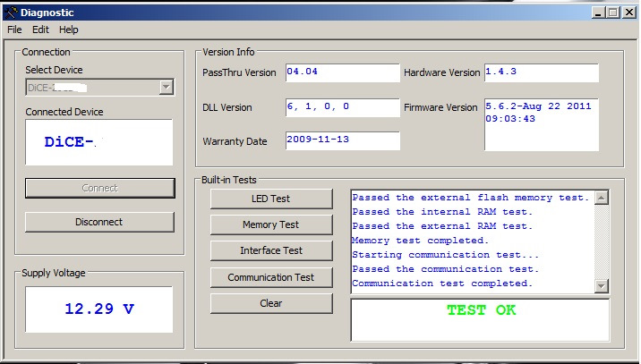Open the Help menu
This screenshot has height=364, width=641.
pos(68,30)
